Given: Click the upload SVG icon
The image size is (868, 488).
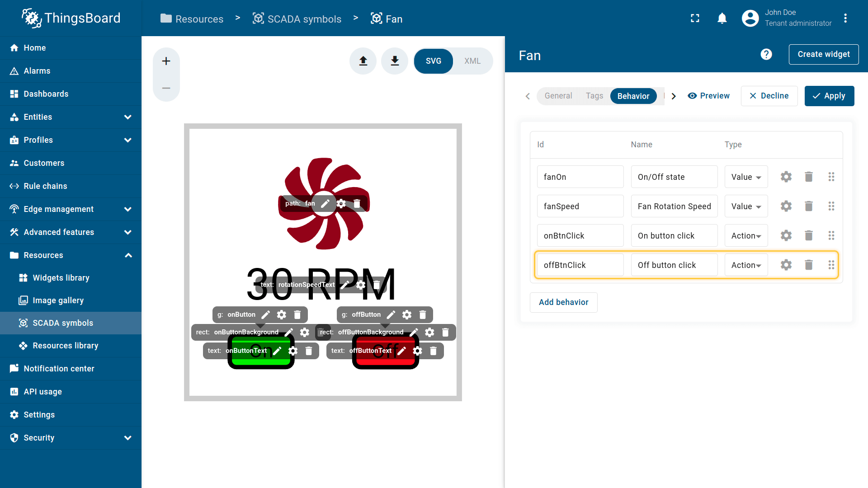Looking at the screenshot, I should [x=363, y=61].
